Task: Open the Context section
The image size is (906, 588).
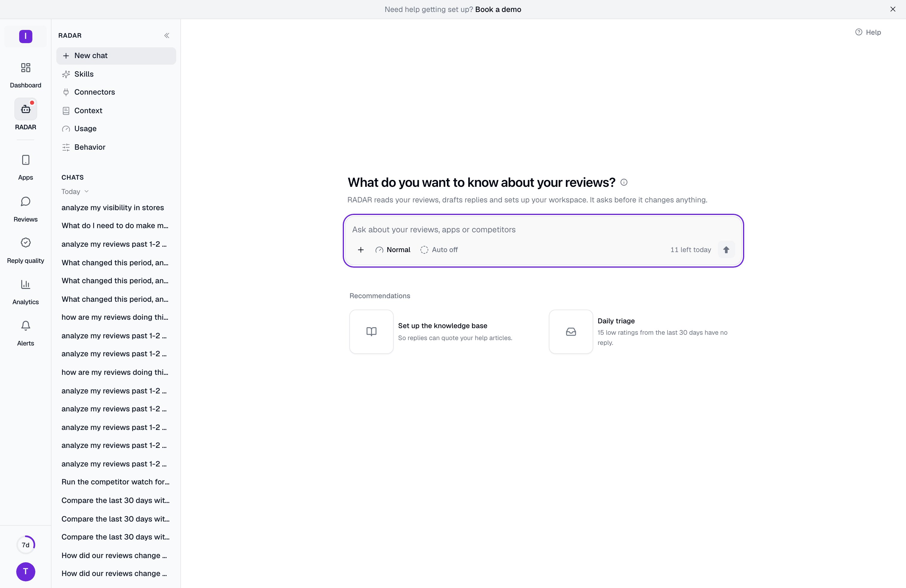Action: (116, 111)
